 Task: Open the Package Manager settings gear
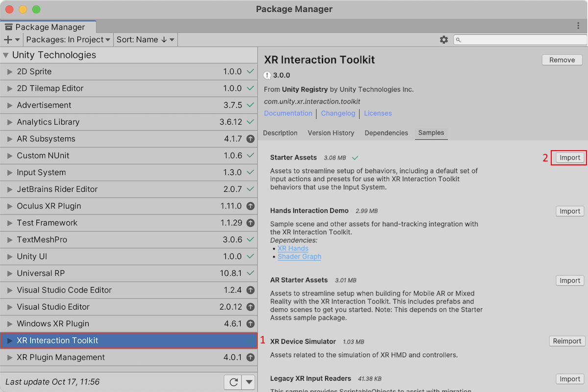[444, 40]
